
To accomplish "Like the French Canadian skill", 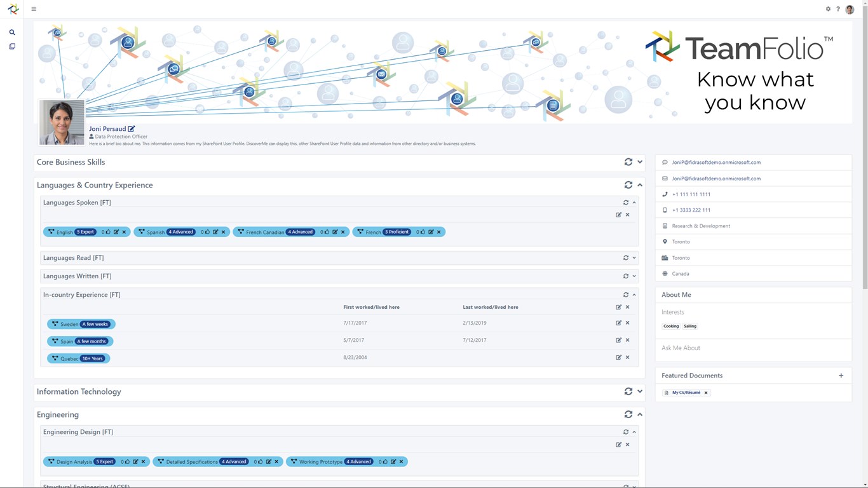I will click(x=327, y=232).
